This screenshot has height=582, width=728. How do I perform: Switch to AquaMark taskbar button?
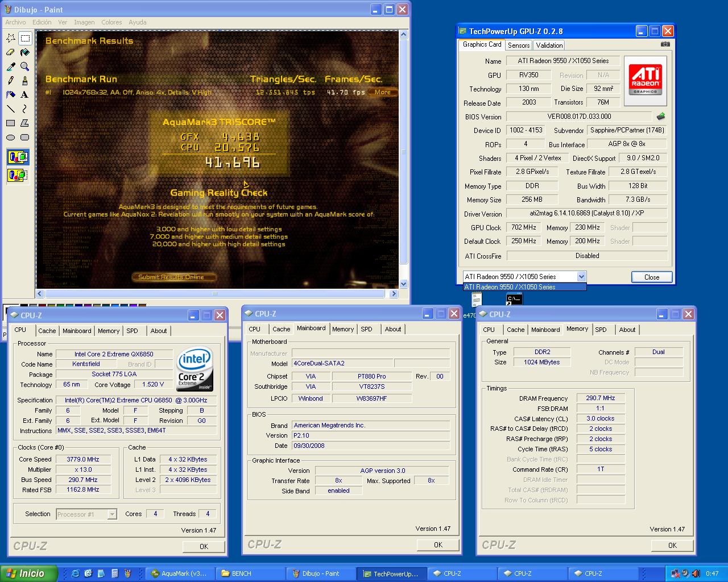tap(181, 573)
